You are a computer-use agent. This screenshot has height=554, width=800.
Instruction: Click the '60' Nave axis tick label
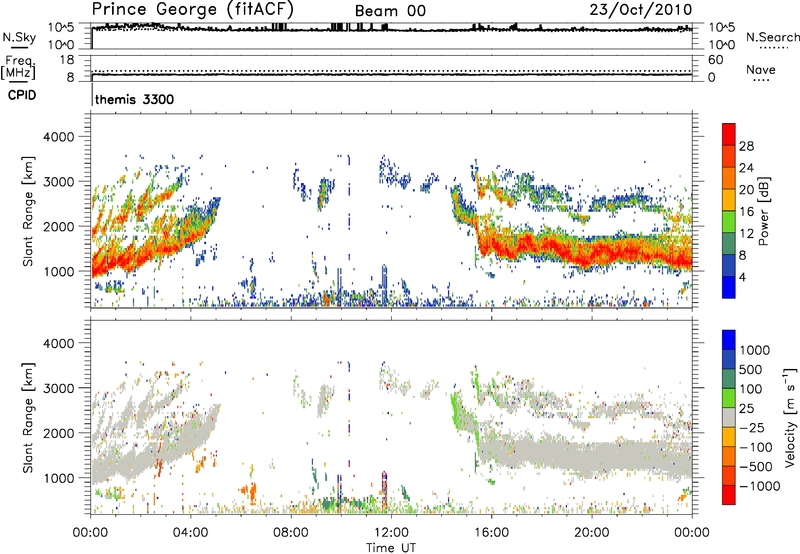[716, 60]
